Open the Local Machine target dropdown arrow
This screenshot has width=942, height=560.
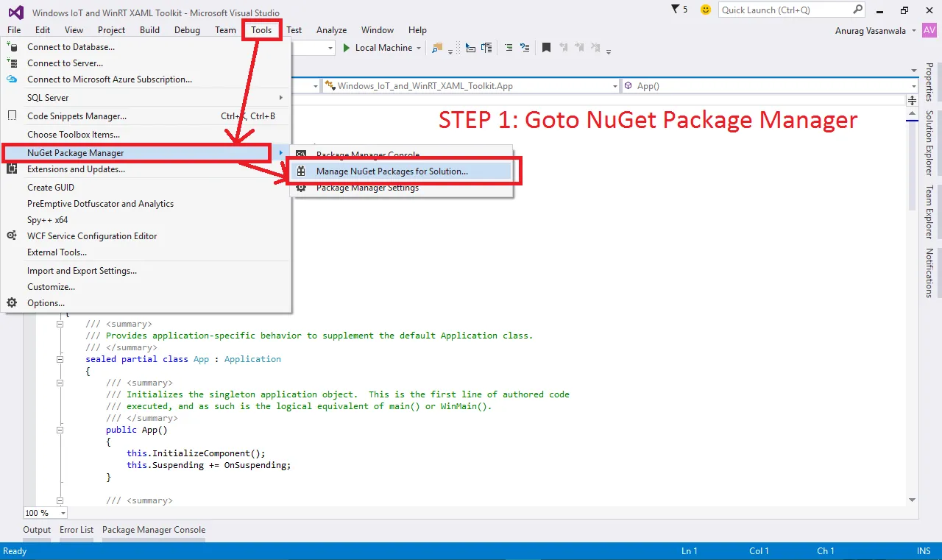coord(419,48)
